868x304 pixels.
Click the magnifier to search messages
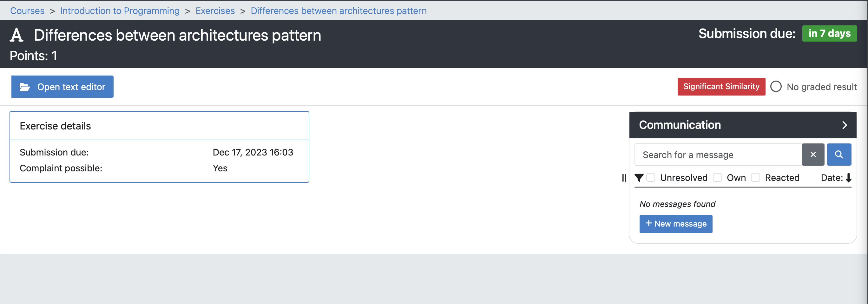(839, 154)
